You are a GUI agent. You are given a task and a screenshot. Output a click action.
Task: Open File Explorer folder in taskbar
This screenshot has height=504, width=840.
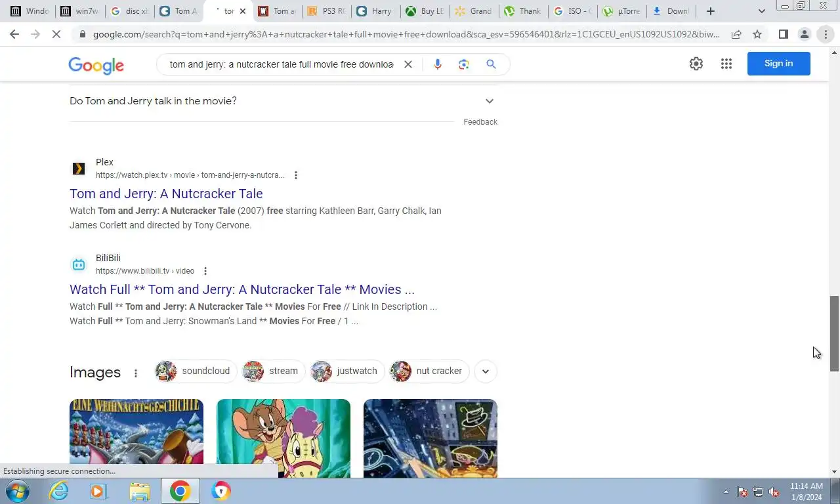point(139,491)
